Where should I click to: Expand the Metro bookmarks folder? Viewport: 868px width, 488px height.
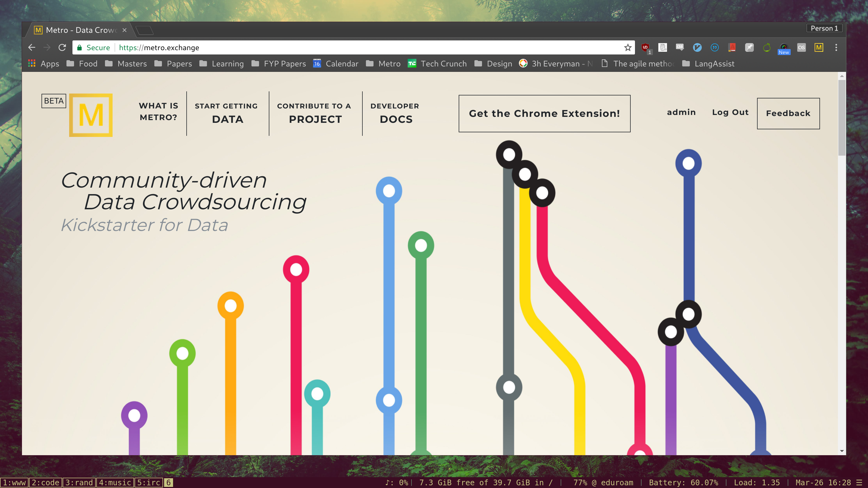[x=383, y=64]
